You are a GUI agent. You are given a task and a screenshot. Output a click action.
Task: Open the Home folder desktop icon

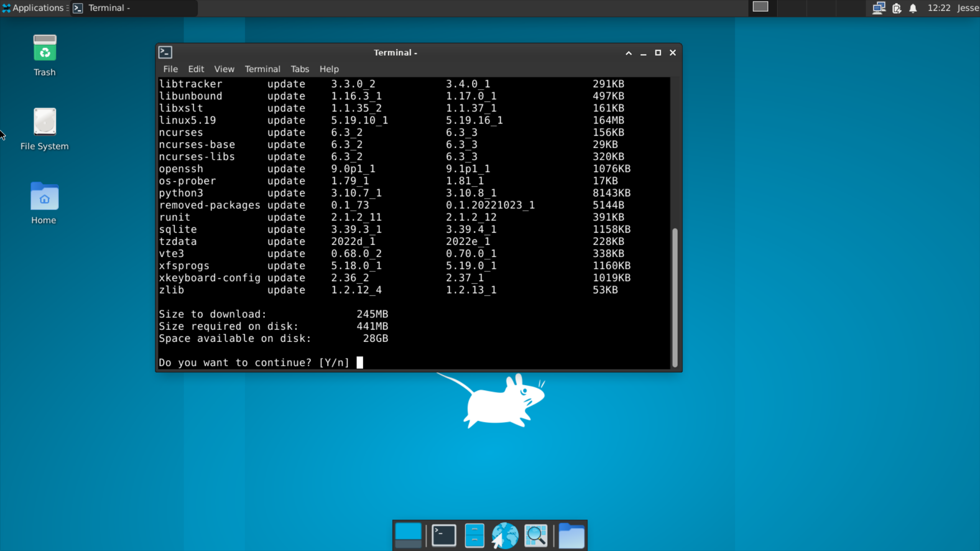click(44, 203)
